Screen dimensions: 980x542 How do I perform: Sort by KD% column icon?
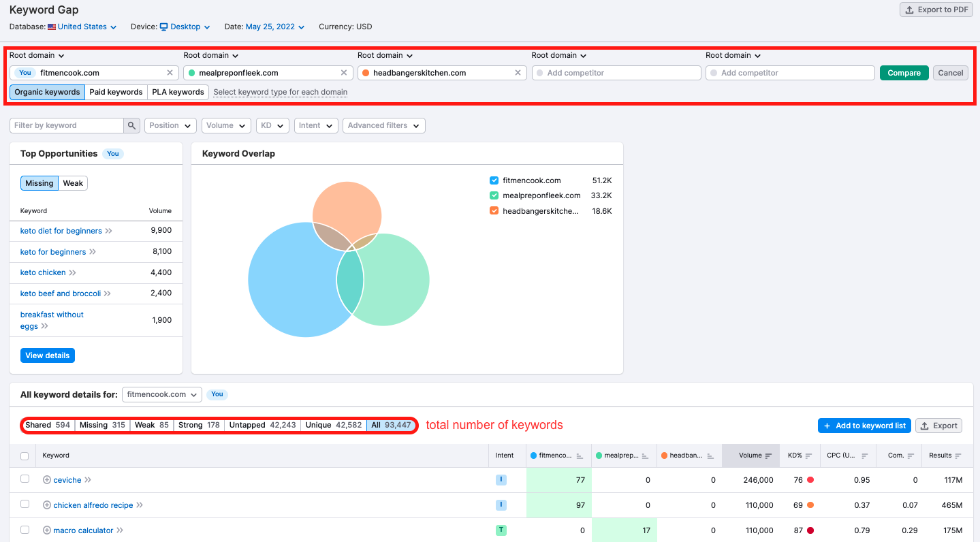pos(809,456)
